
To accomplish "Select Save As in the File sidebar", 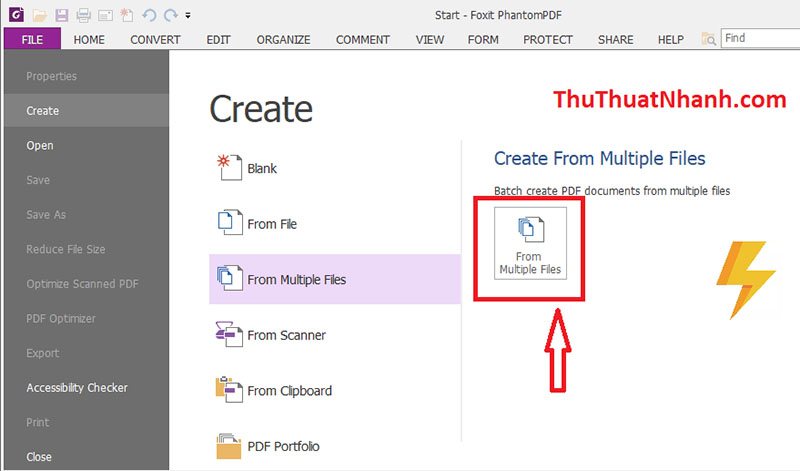I will coord(86,214).
